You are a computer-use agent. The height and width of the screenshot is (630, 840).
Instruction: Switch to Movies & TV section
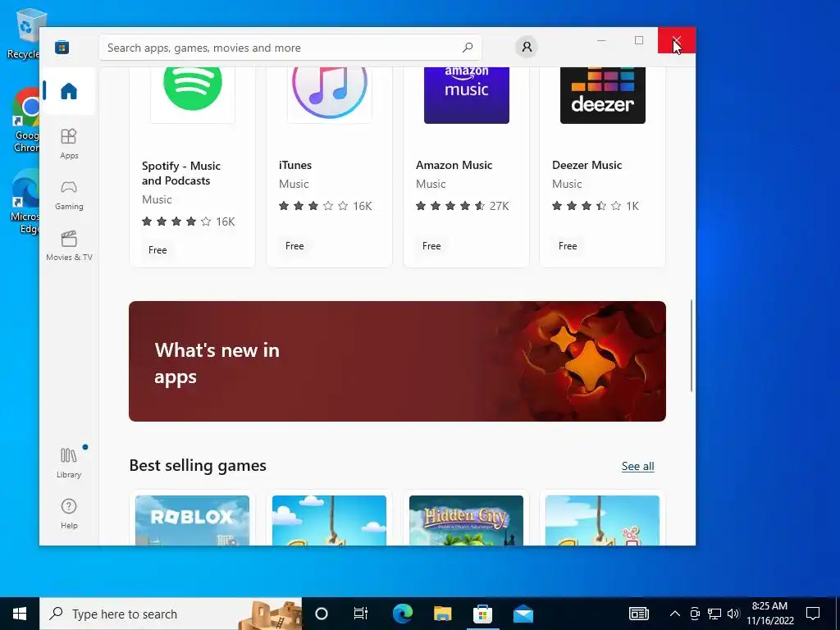69,246
